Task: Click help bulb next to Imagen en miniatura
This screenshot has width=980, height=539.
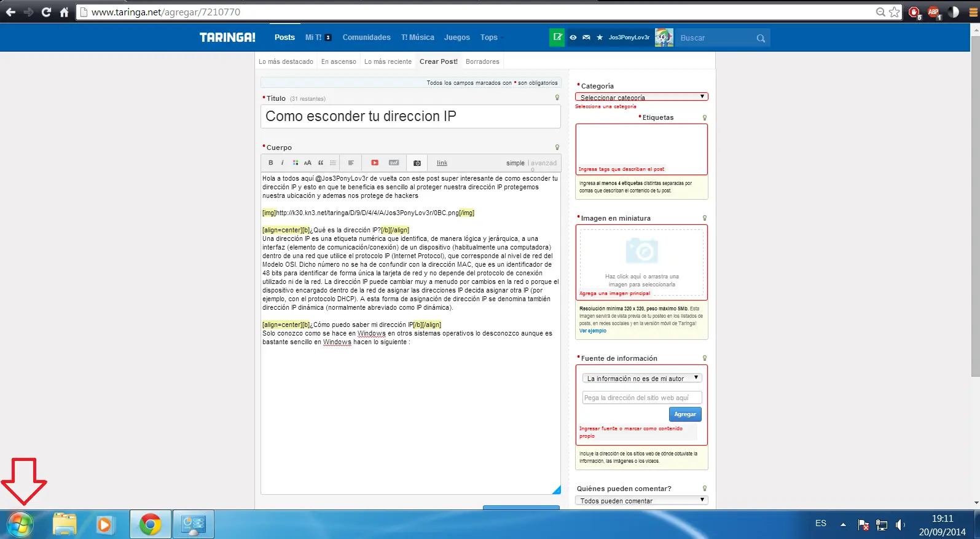Action: [x=705, y=218]
